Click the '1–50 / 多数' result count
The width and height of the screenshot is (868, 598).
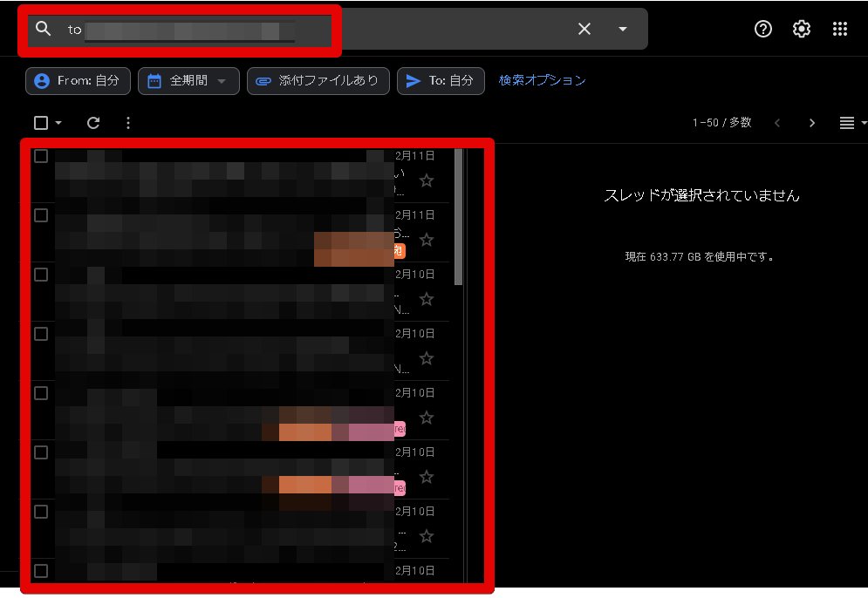(x=721, y=123)
